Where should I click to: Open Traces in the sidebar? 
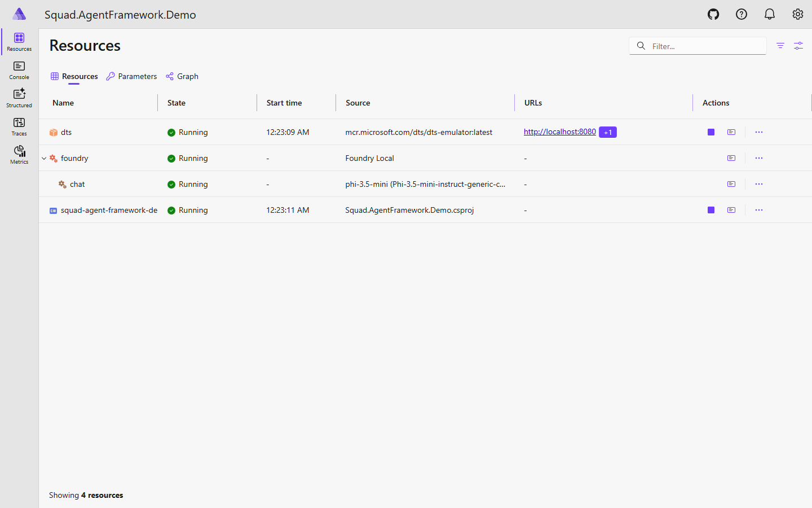coord(19,127)
